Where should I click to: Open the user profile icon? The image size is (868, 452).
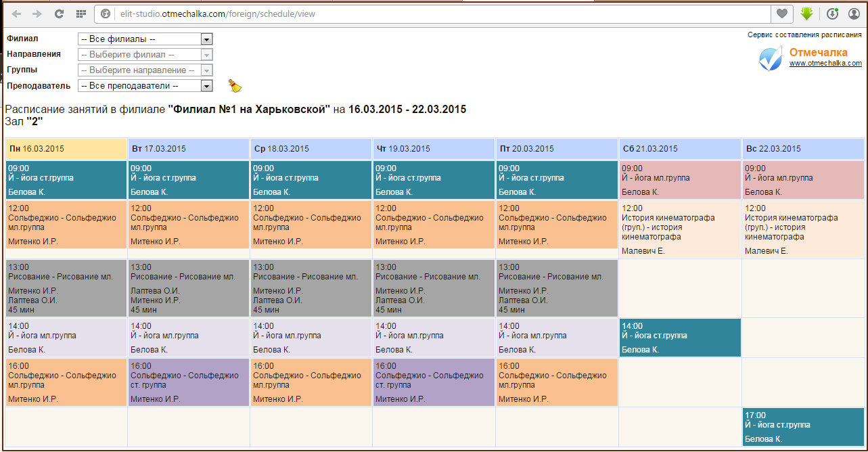pyautogui.click(x=854, y=14)
